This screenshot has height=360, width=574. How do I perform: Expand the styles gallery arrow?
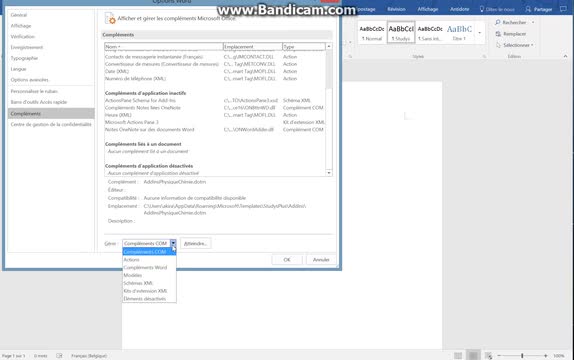point(480,33)
